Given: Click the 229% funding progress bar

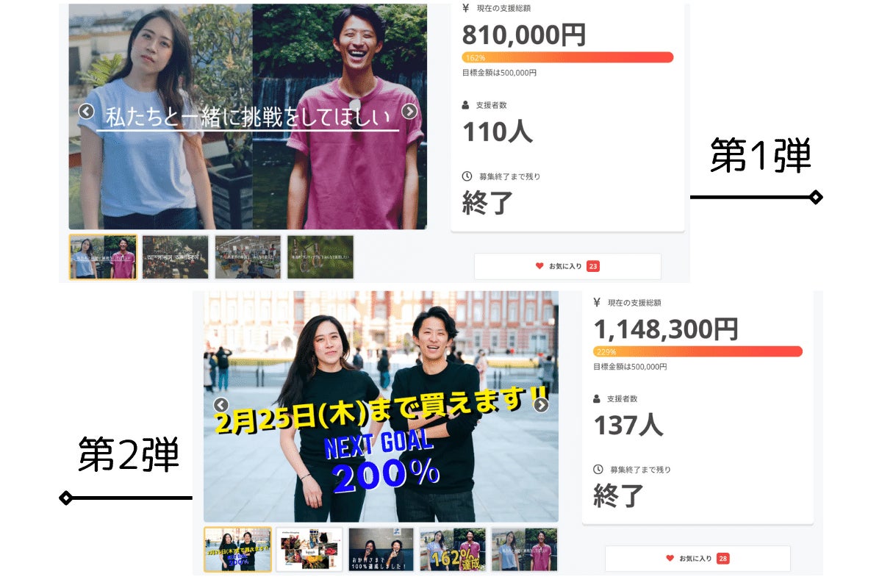Looking at the screenshot, I should 698,351.
